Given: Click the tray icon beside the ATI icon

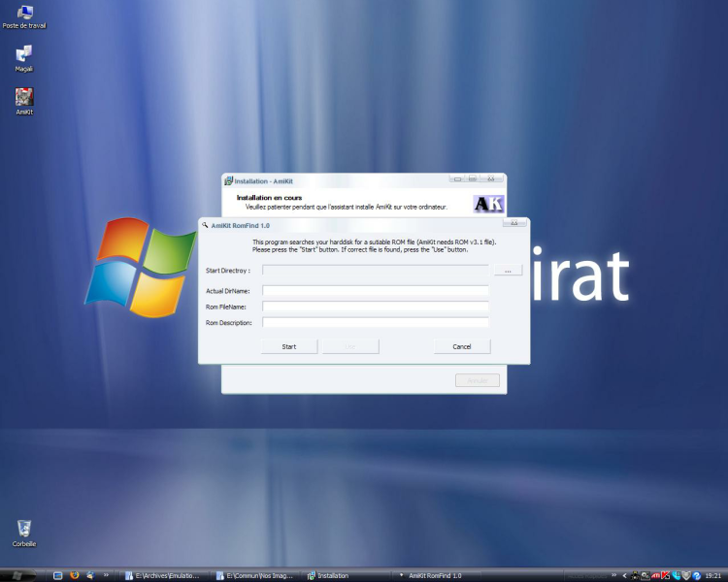Looking at the screenshot, I should click(645, 576).
